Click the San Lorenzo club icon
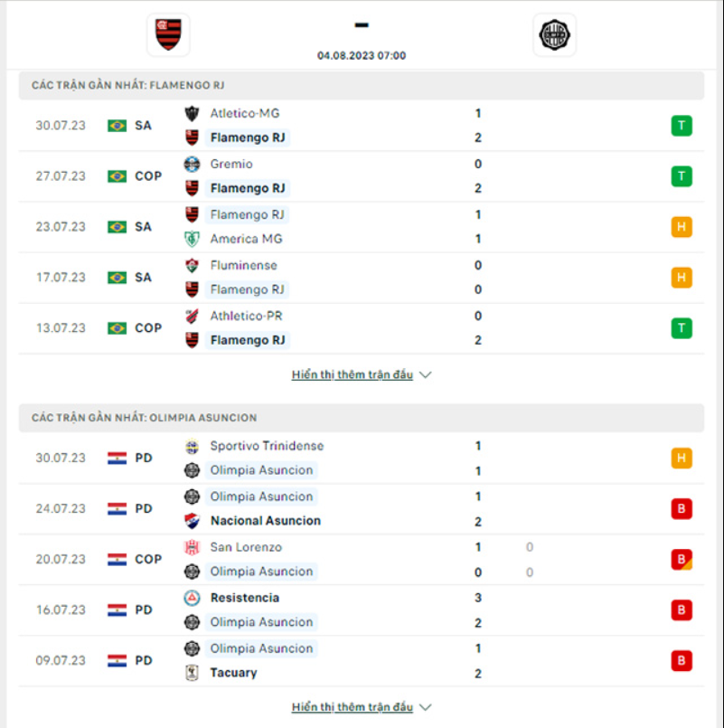The height and width of the screenshot is (728, 724). click(190, 547)
